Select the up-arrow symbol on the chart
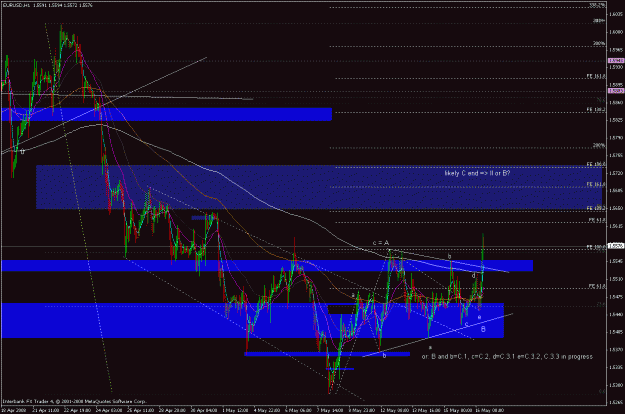625x414 pixels. coord(22,151)
